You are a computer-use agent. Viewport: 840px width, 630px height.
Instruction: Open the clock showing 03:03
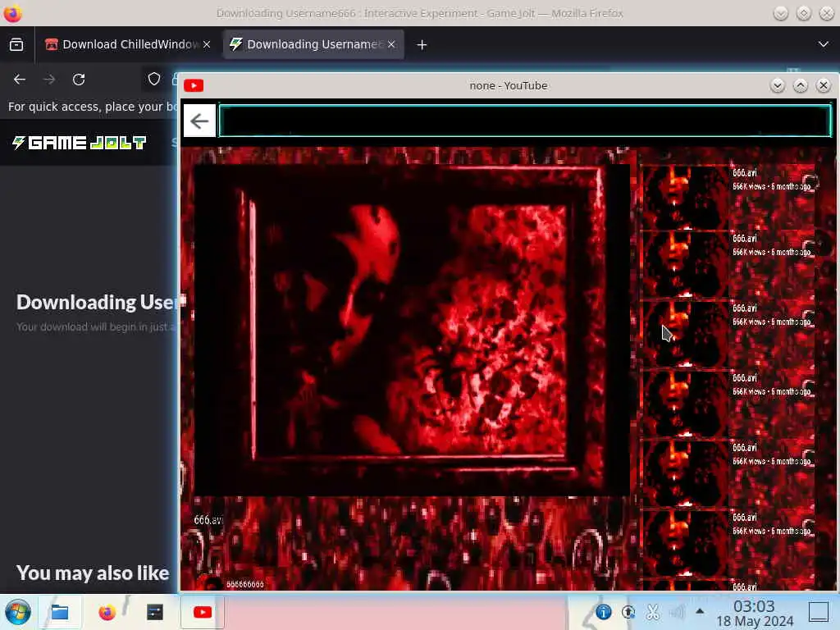pos(755,613)
